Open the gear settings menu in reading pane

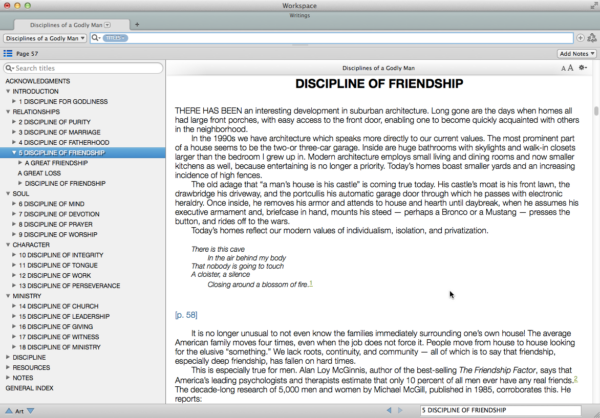(583, 67)
